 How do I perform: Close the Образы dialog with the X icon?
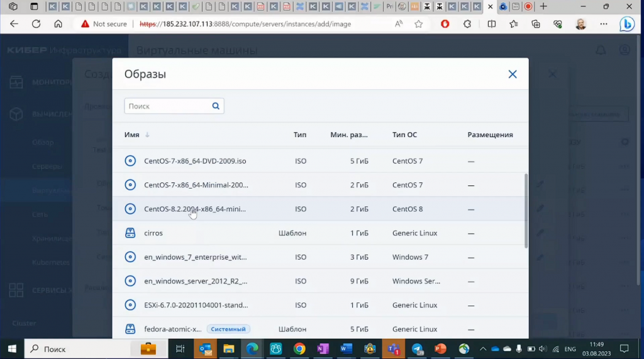click(x=512, y=74)
